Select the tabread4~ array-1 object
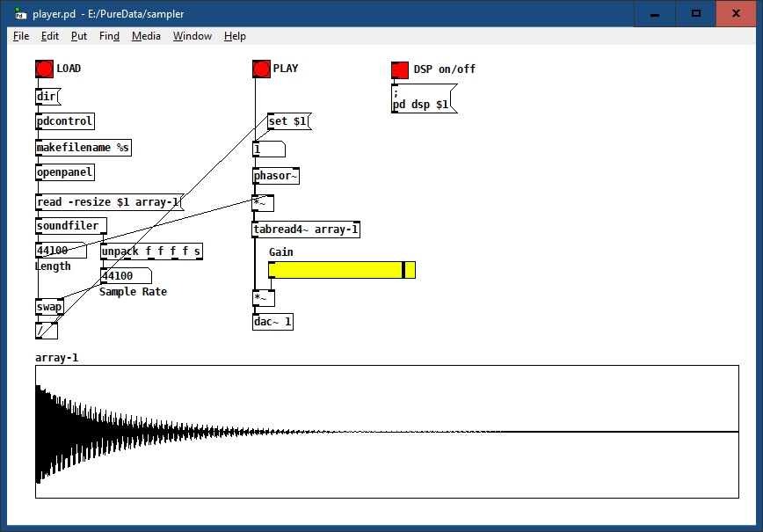 click(x=306, y=230)
